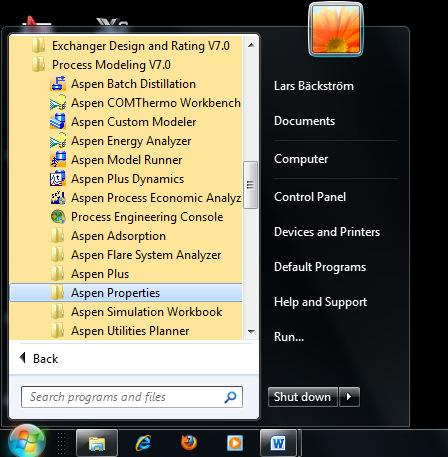This screenshot has width=448, height=457.
Task: Open Computer from the Start menu
Action: [x=301, y=159]
